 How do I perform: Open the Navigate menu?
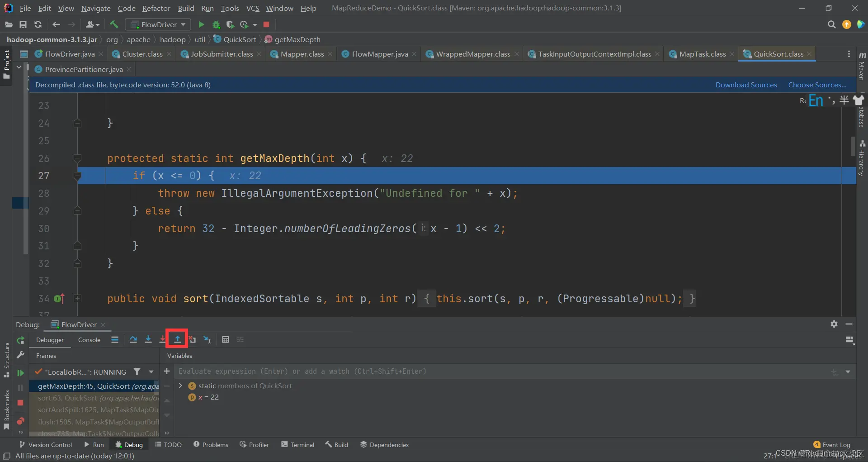[x=96, y=8]
